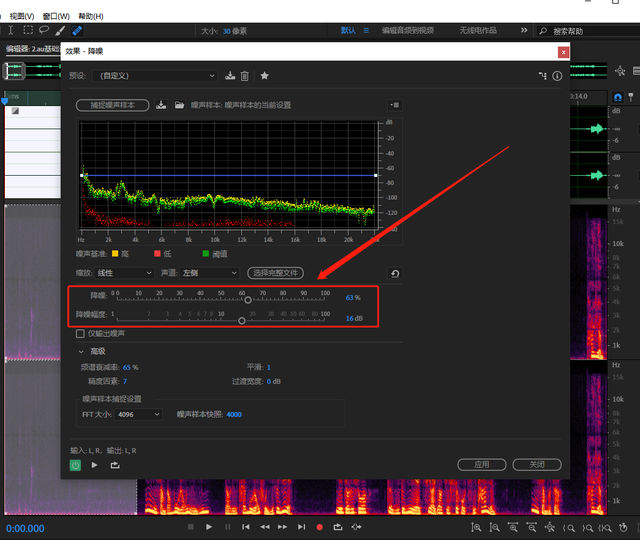Click the 搜索帮助 search field
This screenshot has height=540, width=640.
(x=588, y=31)
